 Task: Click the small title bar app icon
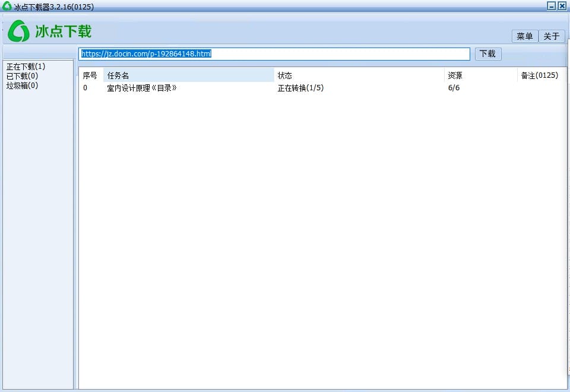[x=7, y=6]
